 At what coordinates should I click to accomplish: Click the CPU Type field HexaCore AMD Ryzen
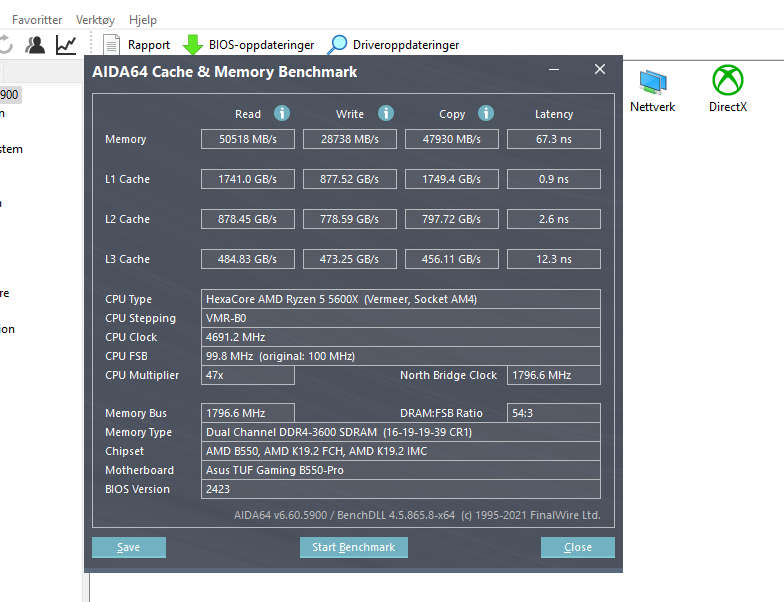[x=401, y=299]
